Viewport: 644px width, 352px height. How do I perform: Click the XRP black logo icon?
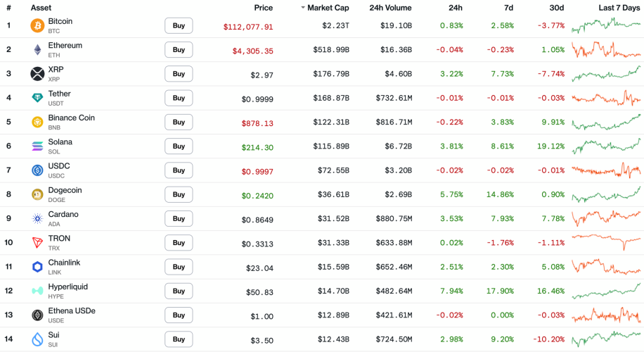[x=37, y=74]
